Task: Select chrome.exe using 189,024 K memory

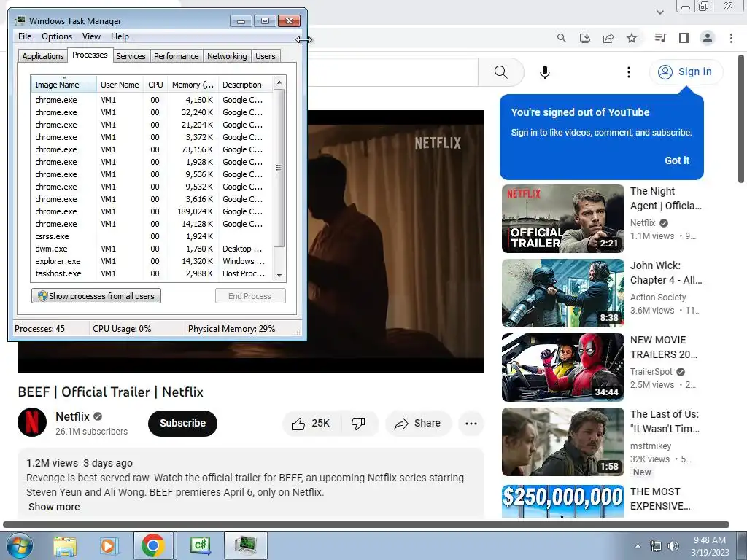Action: click(x=152, y=211)
